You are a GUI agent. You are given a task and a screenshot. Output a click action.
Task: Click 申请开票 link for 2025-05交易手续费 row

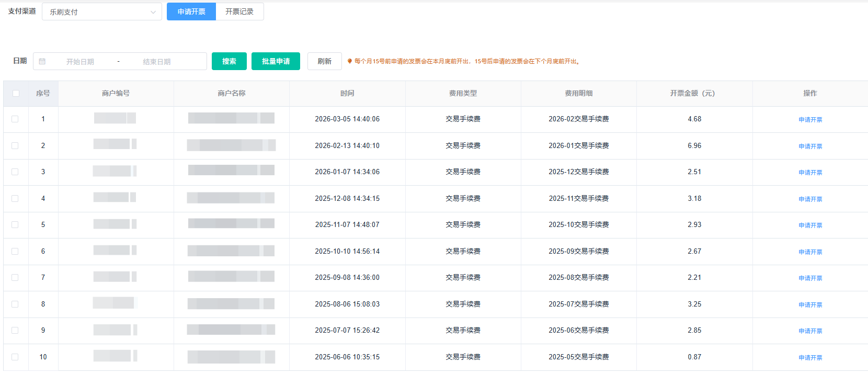[810, 358]
